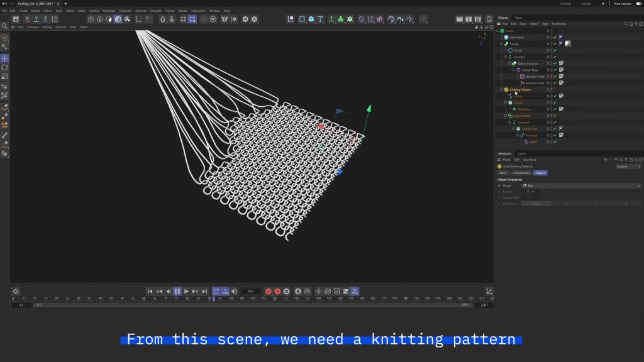Toggle loop playback mode icon
Image resolution: width=644 pixels, height=362 pixels.
pos(216,292)
